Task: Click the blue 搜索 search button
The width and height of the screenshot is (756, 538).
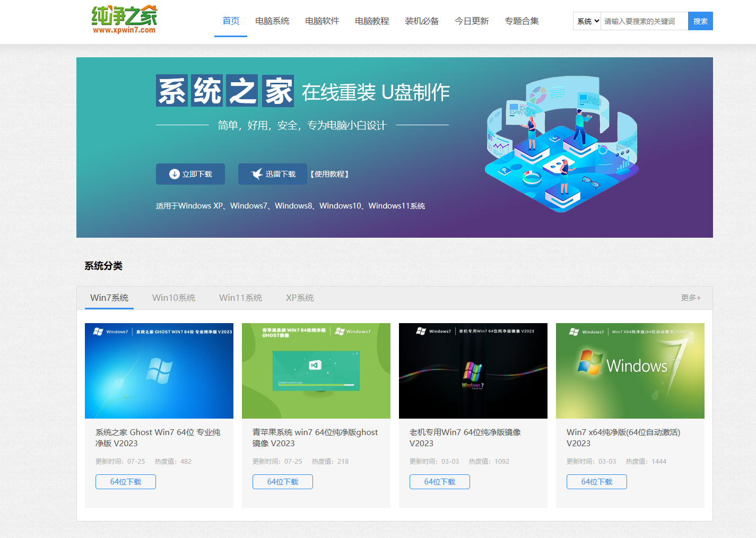Action: coord(700,21)
